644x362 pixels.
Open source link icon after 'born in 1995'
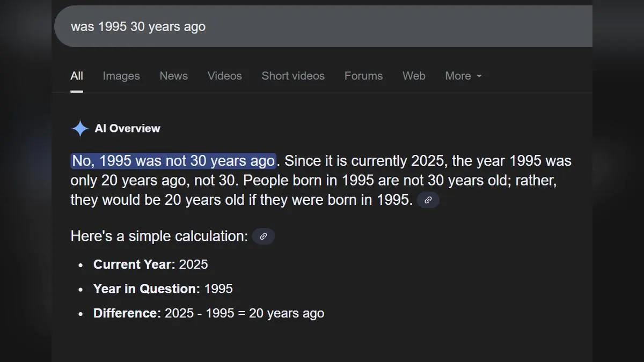pos(428,200)
